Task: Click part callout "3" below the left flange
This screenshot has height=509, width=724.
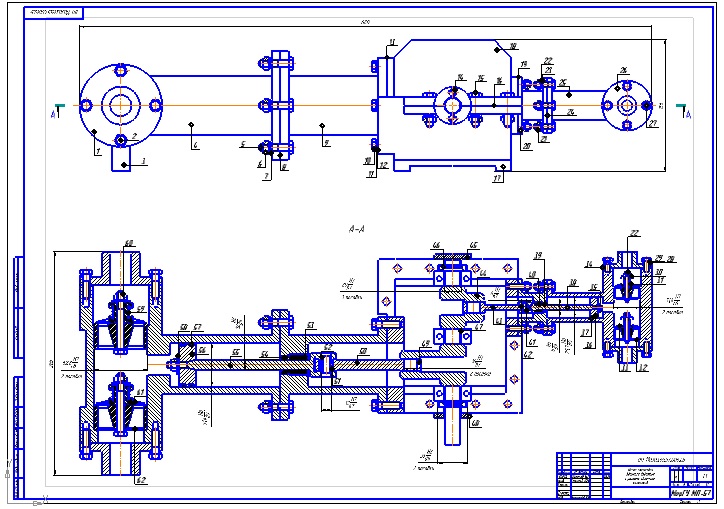Action: [144, 161]
